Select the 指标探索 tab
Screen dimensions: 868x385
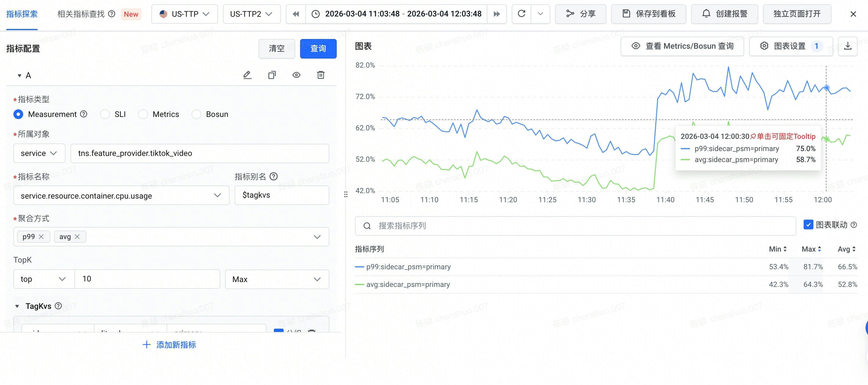pos(22,14)
